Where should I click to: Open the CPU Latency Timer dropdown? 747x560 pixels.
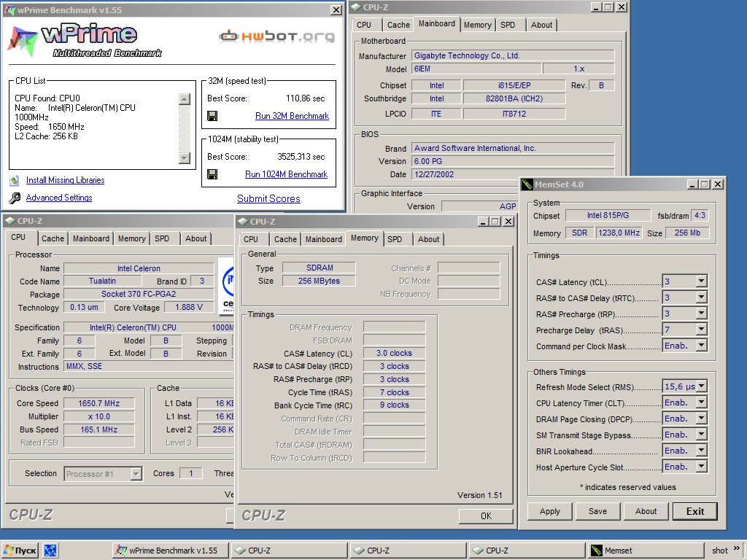pos(701,402)
